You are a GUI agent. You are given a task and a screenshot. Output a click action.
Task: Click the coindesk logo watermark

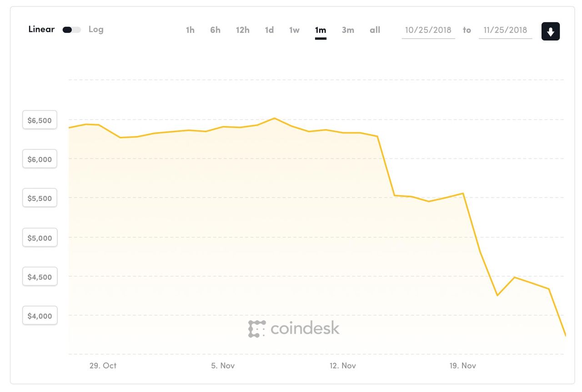(294, 328)
